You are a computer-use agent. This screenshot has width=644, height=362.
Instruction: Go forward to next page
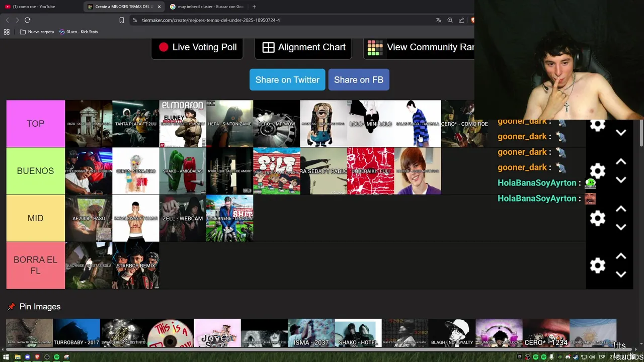click(x=17, y=20)
